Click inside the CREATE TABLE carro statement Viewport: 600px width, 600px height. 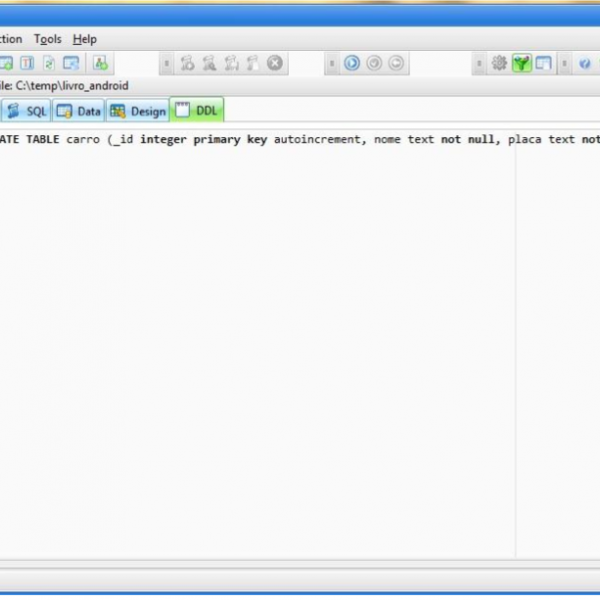[x=300, y=140]
